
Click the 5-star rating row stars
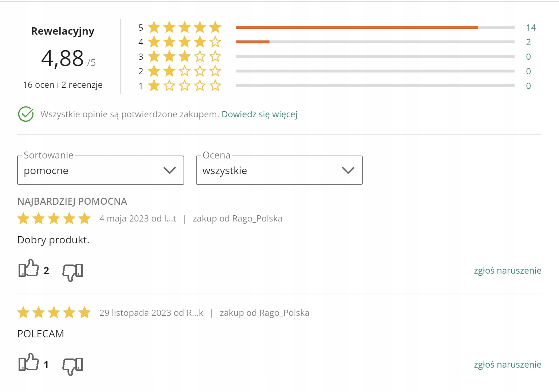185,27
